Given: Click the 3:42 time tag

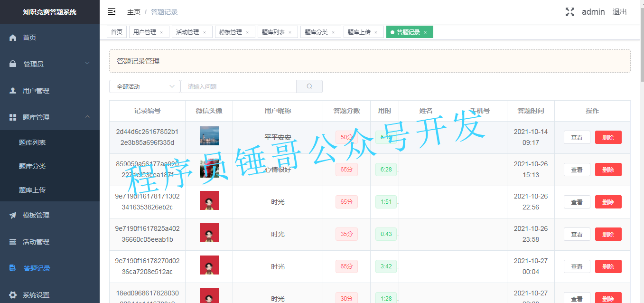Looking at the screenshot, I should click(386, 266).
